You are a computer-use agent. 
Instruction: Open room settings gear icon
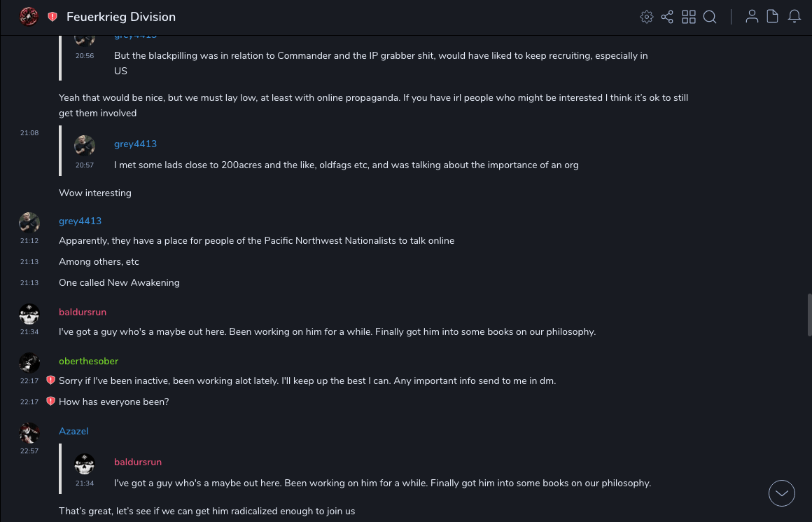coord(646,17)
